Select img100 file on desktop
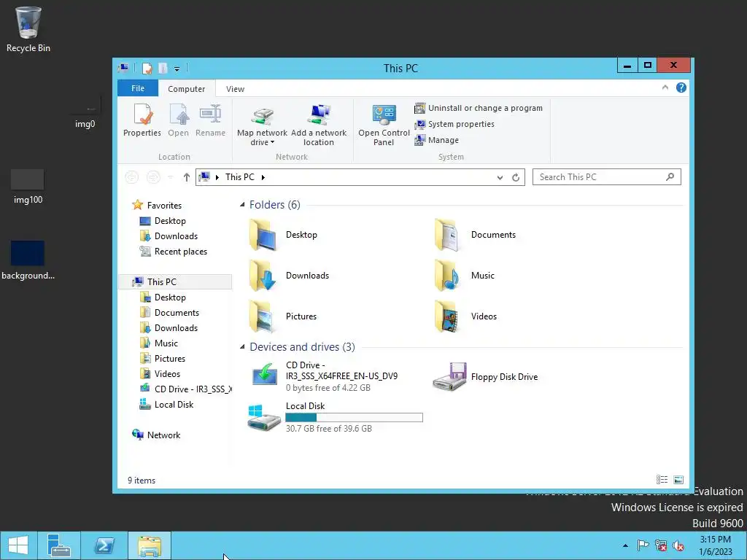747x560 pixels. click(28, 187)
